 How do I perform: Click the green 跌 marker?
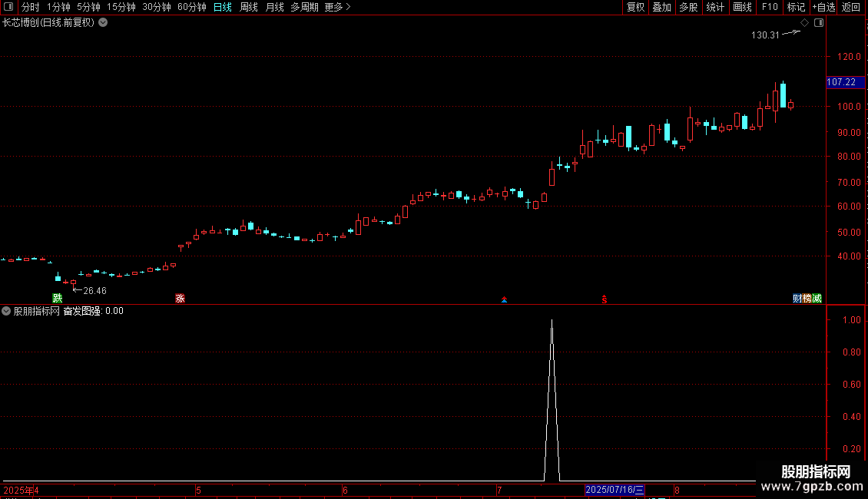[x=57, y=298]
